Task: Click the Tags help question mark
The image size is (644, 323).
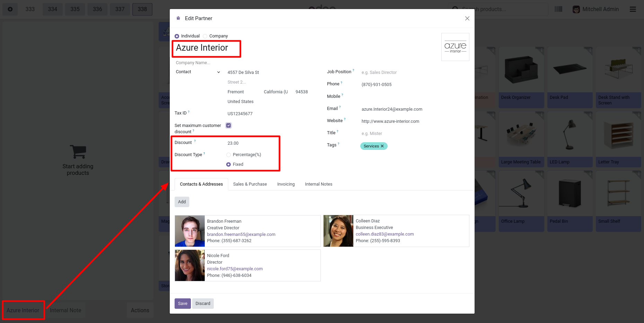Action: tap(338, 144)
